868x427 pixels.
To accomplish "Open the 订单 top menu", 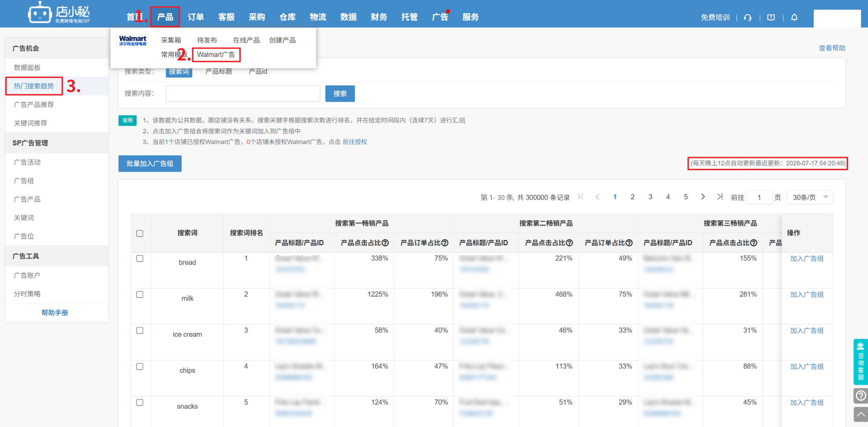I will [196, 17].
